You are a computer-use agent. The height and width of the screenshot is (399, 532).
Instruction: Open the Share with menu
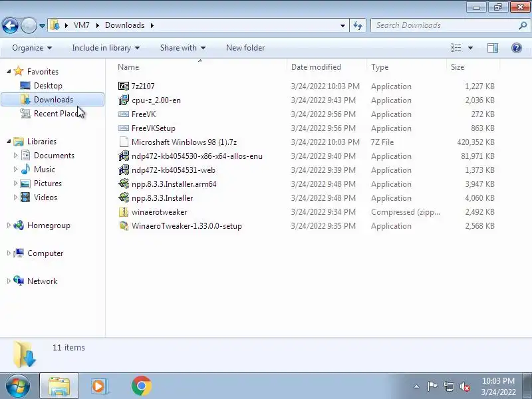tap(182, 48)
